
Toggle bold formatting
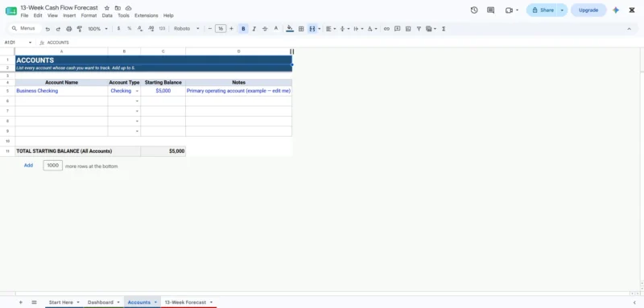tap(243, 29)
